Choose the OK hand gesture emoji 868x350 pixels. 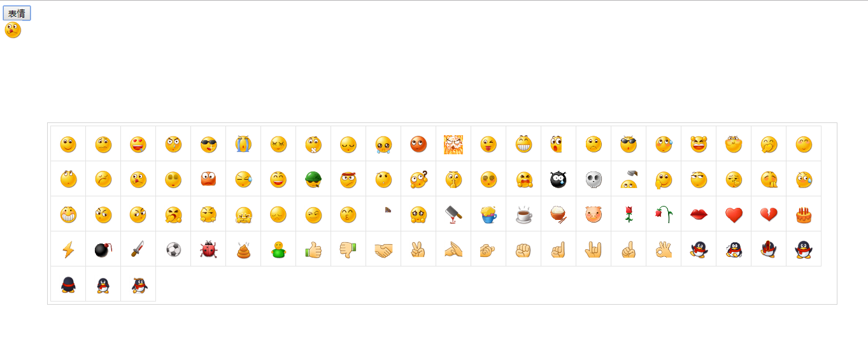[664, 249]
